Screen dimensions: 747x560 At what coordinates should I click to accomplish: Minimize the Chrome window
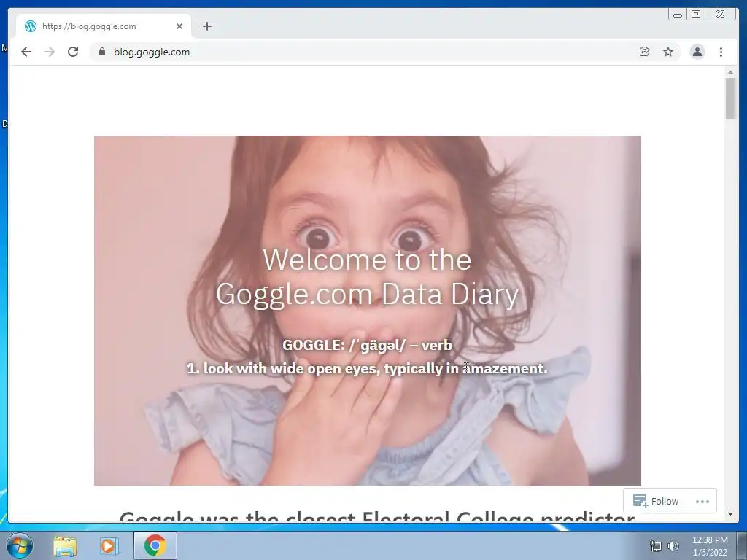click(x=678, y=15)
